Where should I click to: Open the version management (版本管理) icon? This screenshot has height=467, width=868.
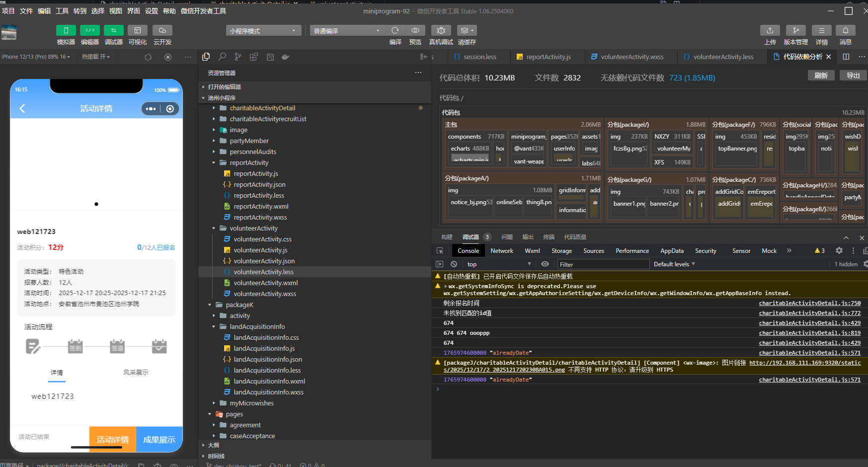795,31
